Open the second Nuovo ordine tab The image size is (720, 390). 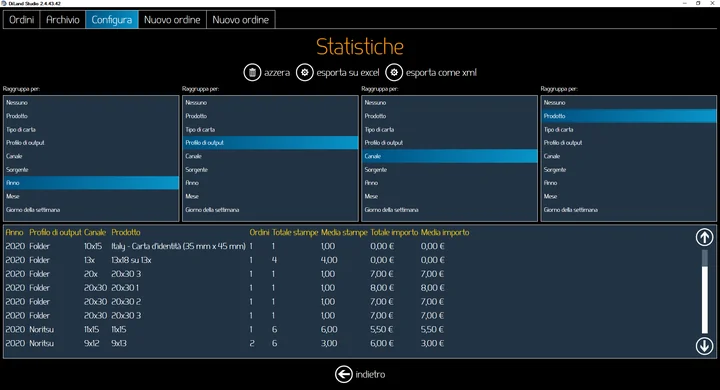(241, 20)
